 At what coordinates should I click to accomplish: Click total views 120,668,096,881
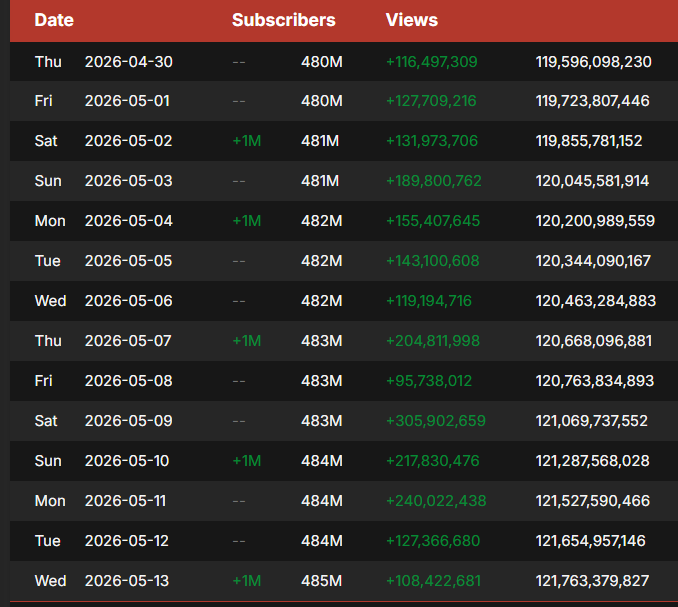click(594, 341)
